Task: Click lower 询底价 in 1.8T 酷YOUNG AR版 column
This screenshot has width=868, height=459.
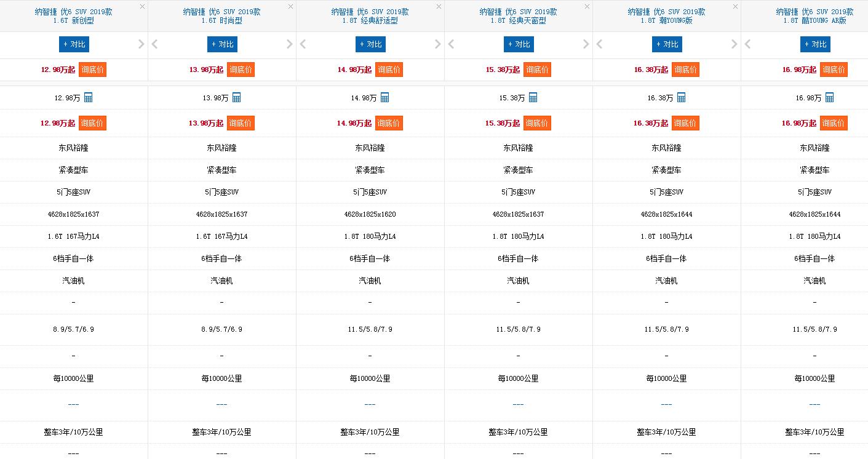Action: point(834,123)
